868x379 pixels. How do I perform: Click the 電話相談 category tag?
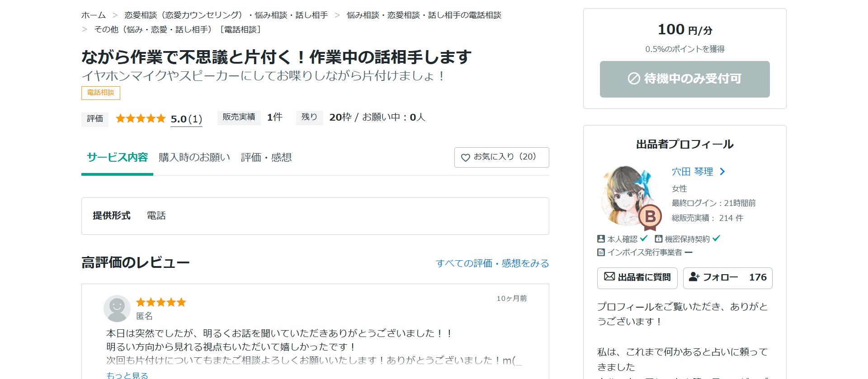100,93
